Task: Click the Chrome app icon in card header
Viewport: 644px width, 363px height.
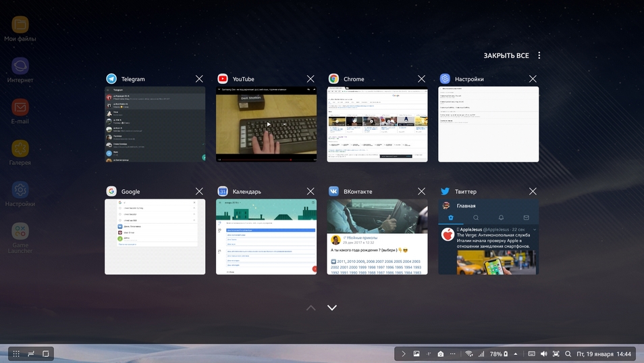Action: tap(333, 78)
